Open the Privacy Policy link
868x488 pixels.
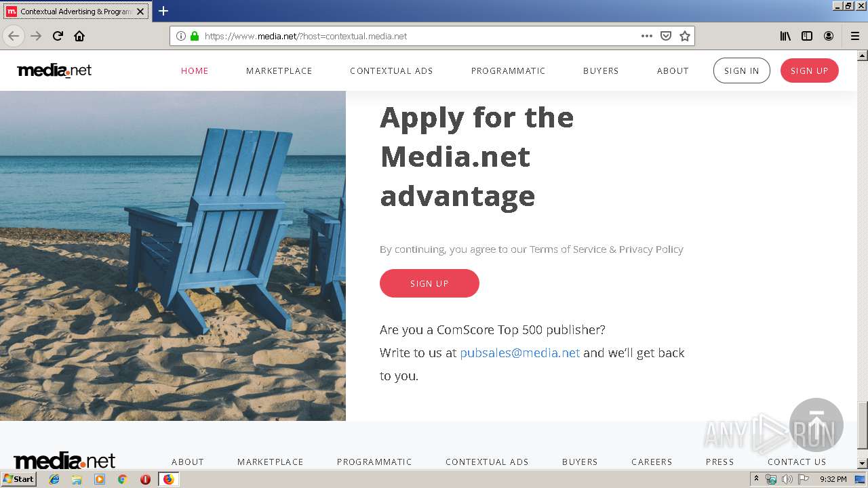point(651,249)
